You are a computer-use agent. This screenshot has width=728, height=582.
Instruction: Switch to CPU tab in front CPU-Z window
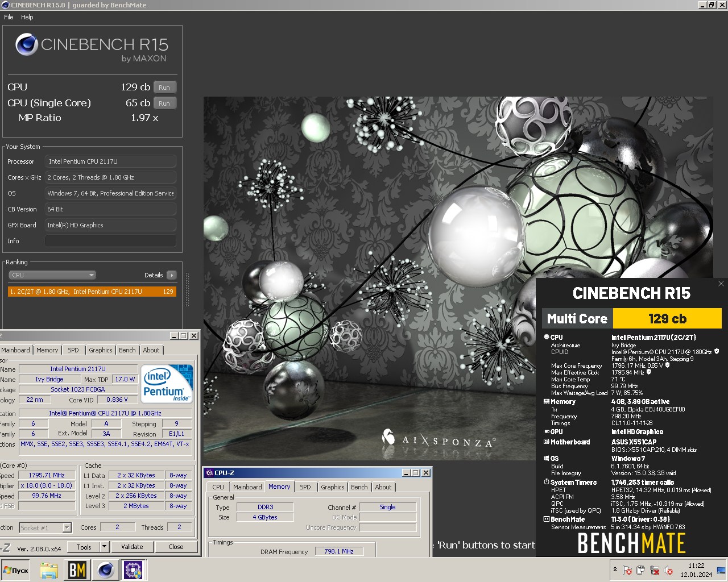tap(218, 487)
